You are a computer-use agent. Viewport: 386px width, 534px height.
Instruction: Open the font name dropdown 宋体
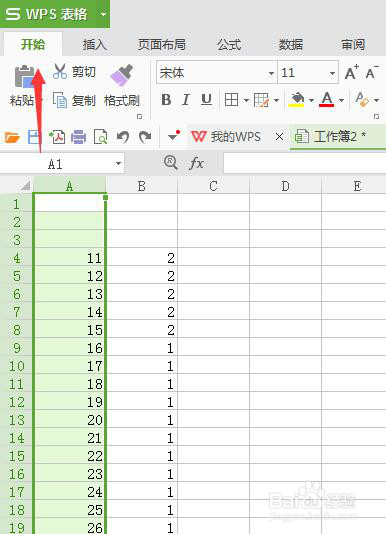pyautogui.click(x=271, y=73)
